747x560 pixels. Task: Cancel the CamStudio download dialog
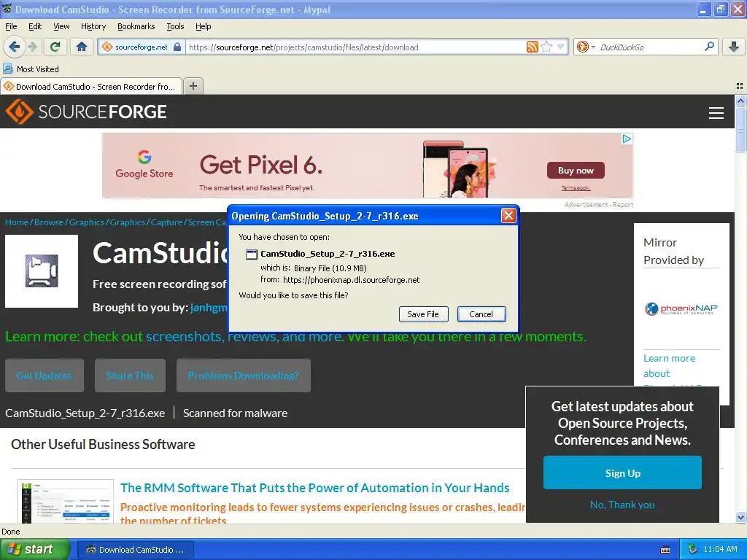[481, 314]
